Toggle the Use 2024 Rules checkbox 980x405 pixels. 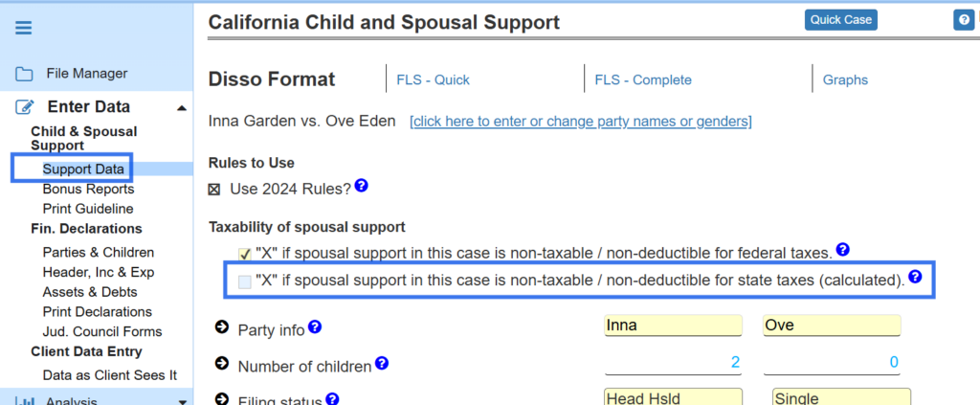(215, 189)
